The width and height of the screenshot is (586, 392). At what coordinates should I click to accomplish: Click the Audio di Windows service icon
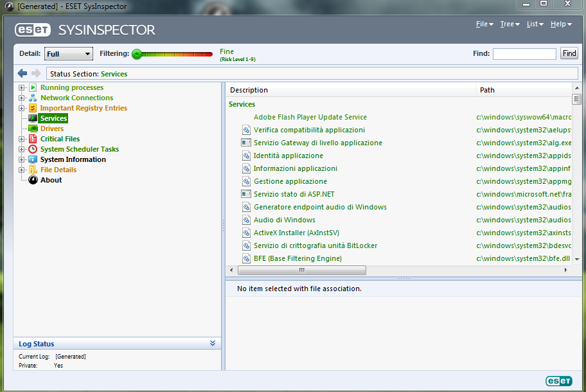[246, 220]
